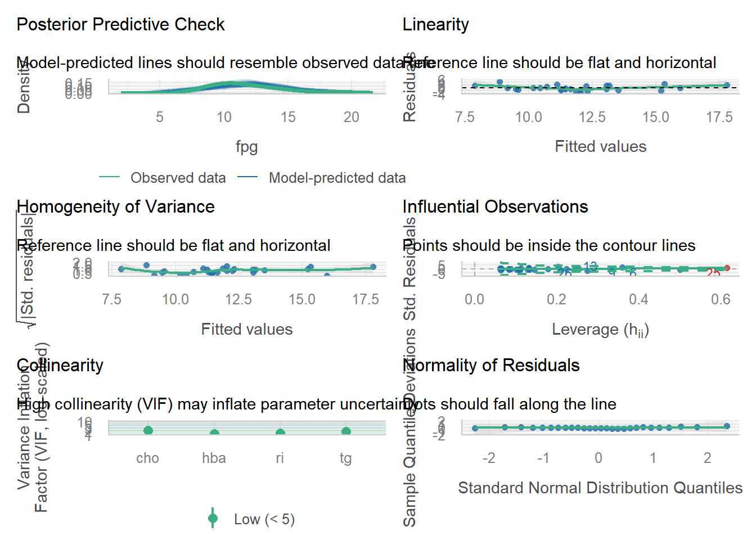756x540 pixels.
Task: Click the Collinearity plot title
Action: (60, 365)
